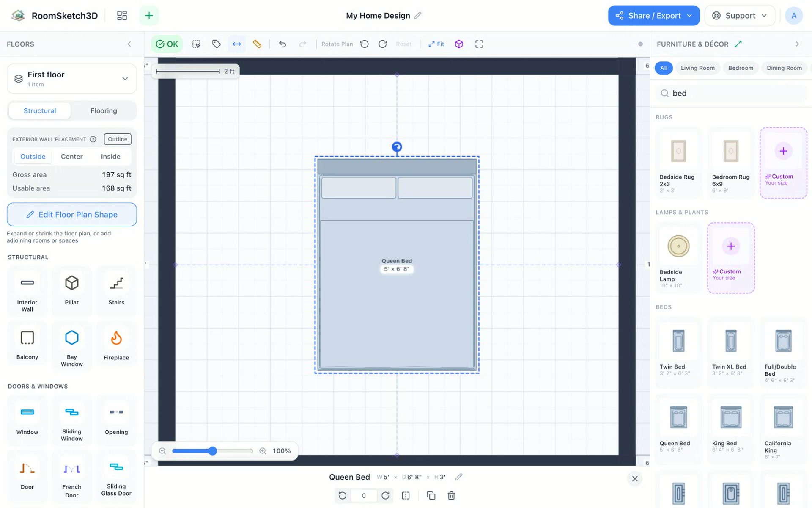812x508 pixels.
Task: Flip the Queen Bed horizontally
Action: 406,495
